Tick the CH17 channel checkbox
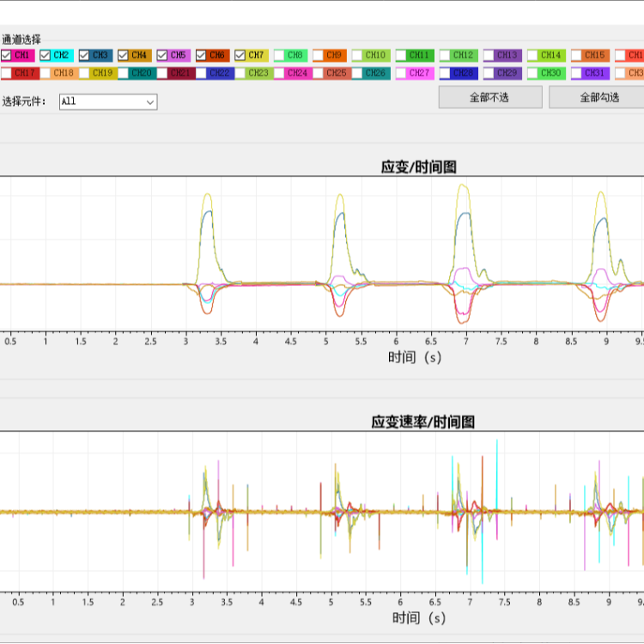The width and height of the screenshot is (644, 644). pyautogui.click(x=7, y=74)
